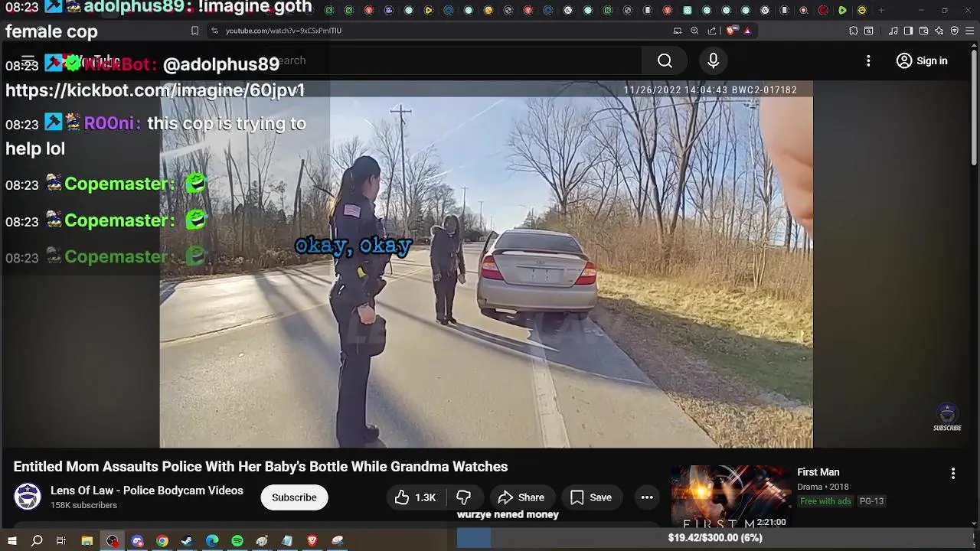Screen dimensions: 980x551
Task: Open the First Man title link
Action: 818,472
